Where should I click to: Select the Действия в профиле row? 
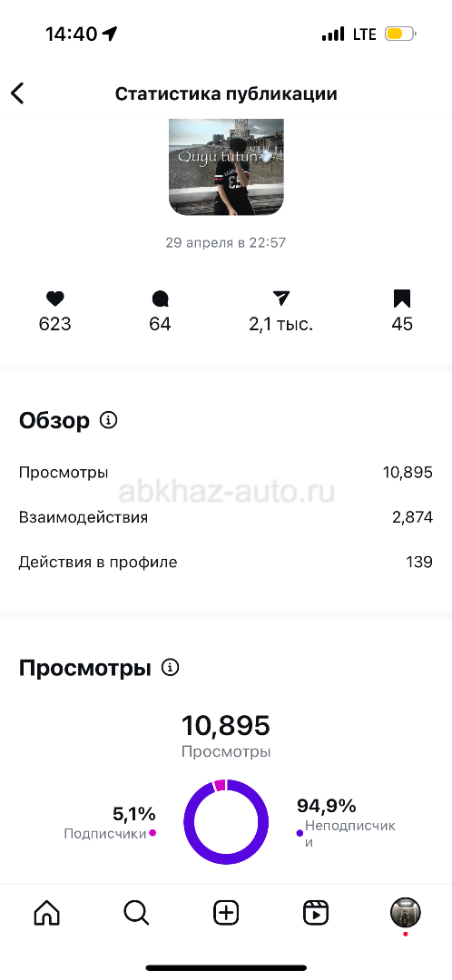tap(226, 562)
